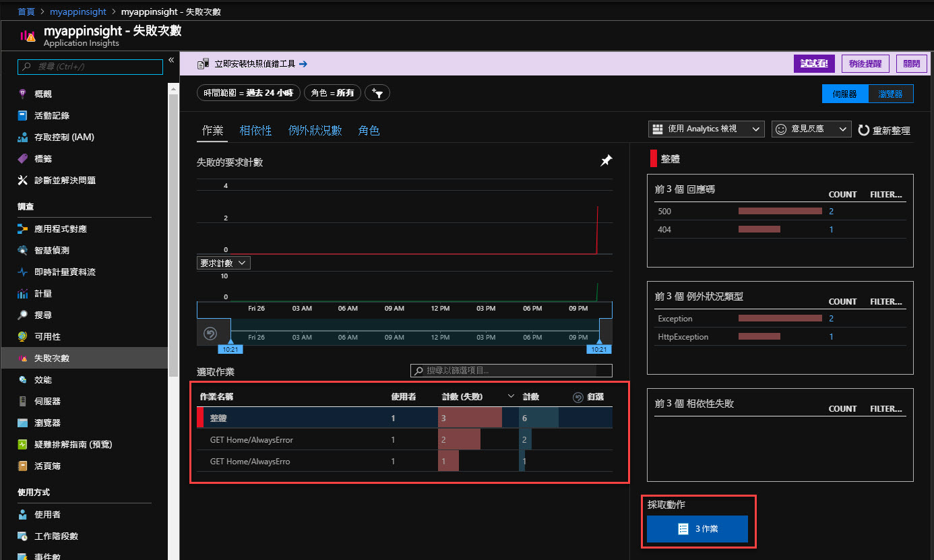Pin the 失敗的要求計數 chart
Image resolution: width=934 pixels, height=560 pixels.
pos(606,160)
